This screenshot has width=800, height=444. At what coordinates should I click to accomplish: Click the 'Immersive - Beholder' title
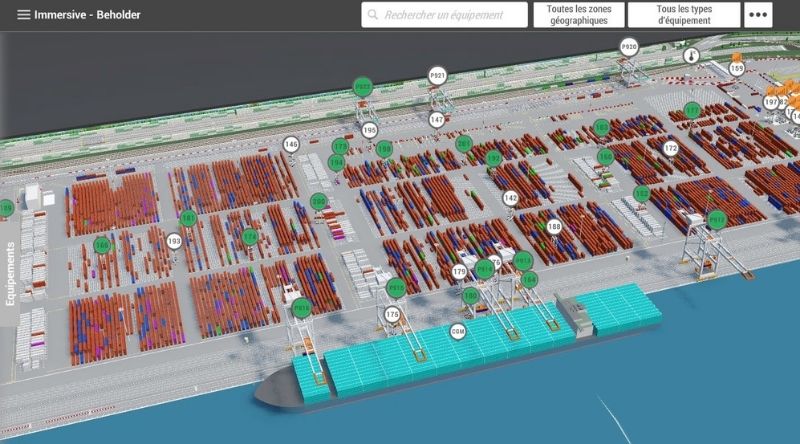coord(87,15)
